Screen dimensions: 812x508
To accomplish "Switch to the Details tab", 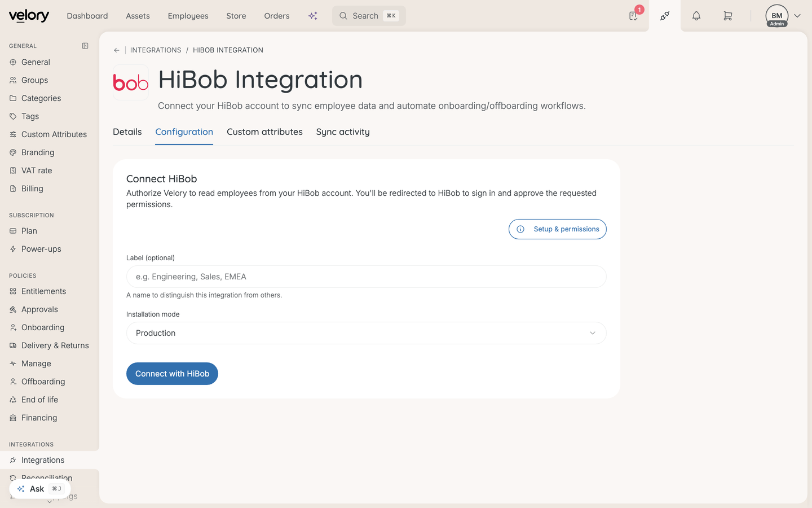I will (x=127, y=132).
